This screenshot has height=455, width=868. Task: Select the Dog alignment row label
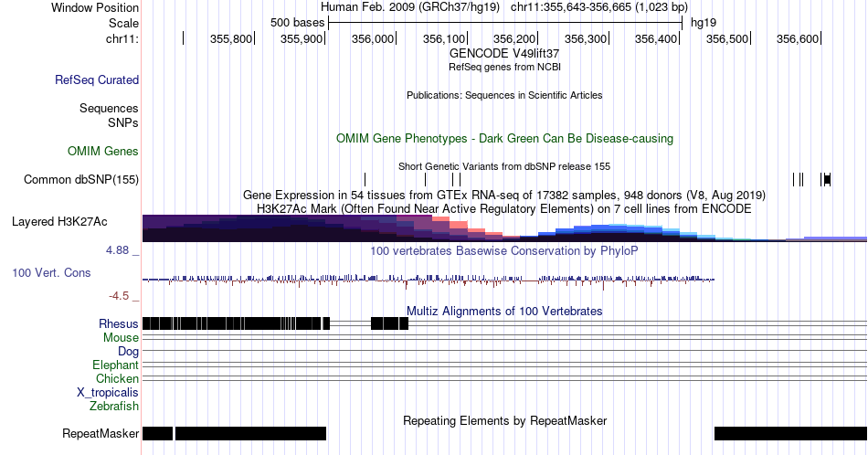point(129,352)
